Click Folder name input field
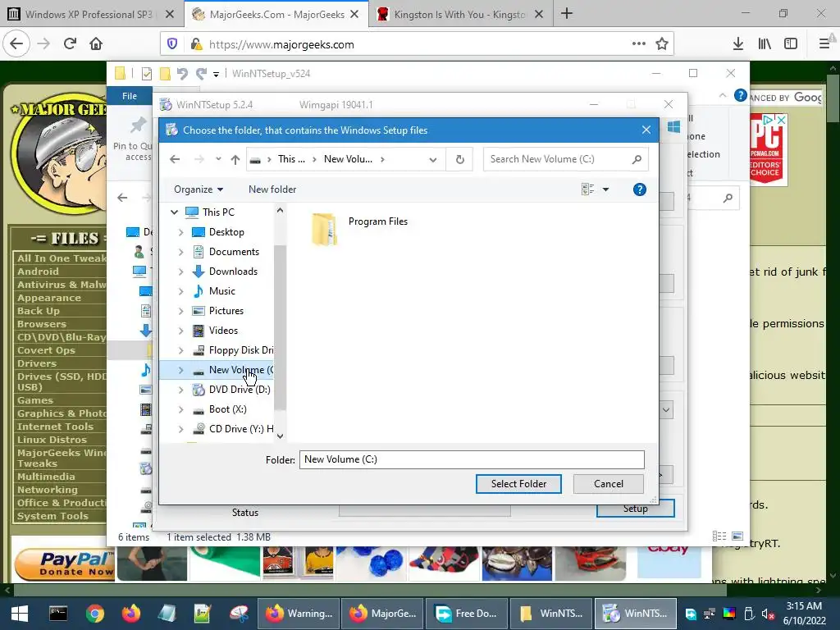Screen dimensions: 840x630 (x=472, y=459)
